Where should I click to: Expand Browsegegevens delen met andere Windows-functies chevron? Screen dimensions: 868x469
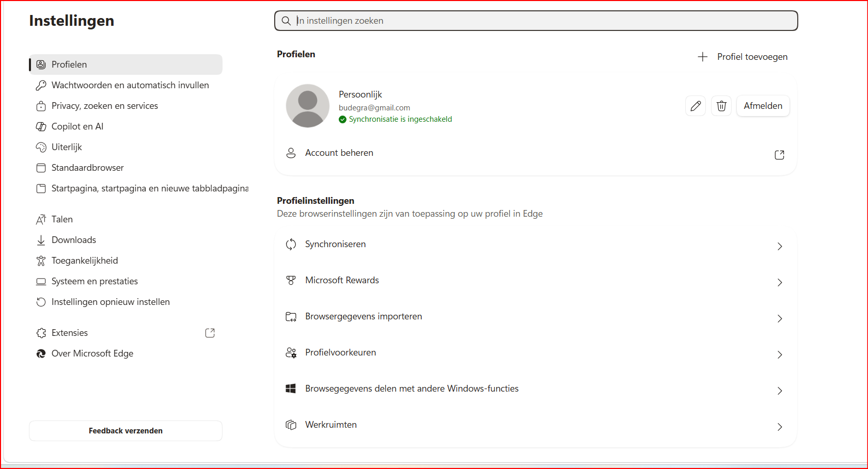[780, 391]
